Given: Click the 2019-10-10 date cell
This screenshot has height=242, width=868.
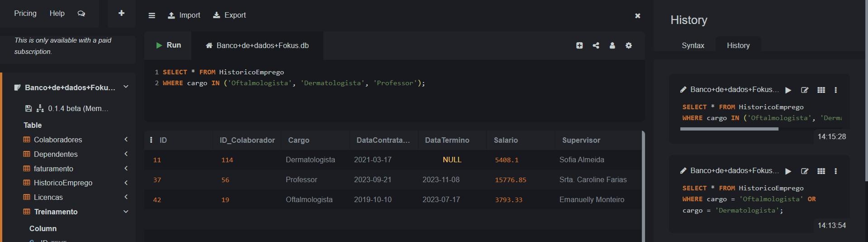Looking at the screenshot, I should coord(373,199).
